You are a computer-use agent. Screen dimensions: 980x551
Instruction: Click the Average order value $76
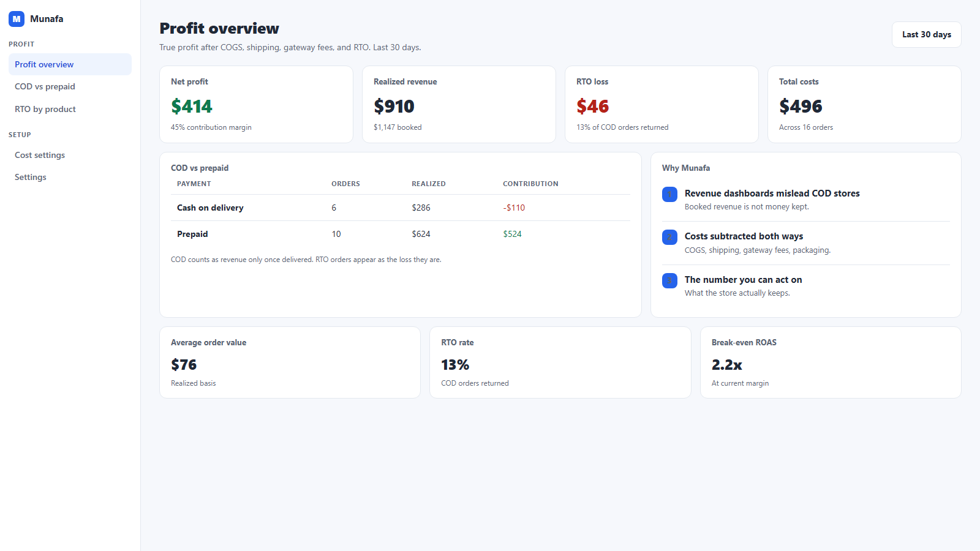coord(184,365)
